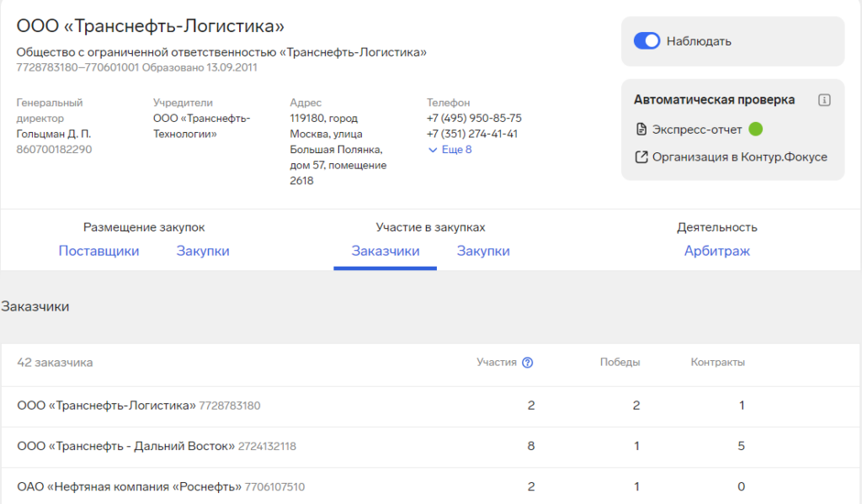Open Экспресс-отчет report link
This screenshot has width=862, height=504.
[697, 130]
